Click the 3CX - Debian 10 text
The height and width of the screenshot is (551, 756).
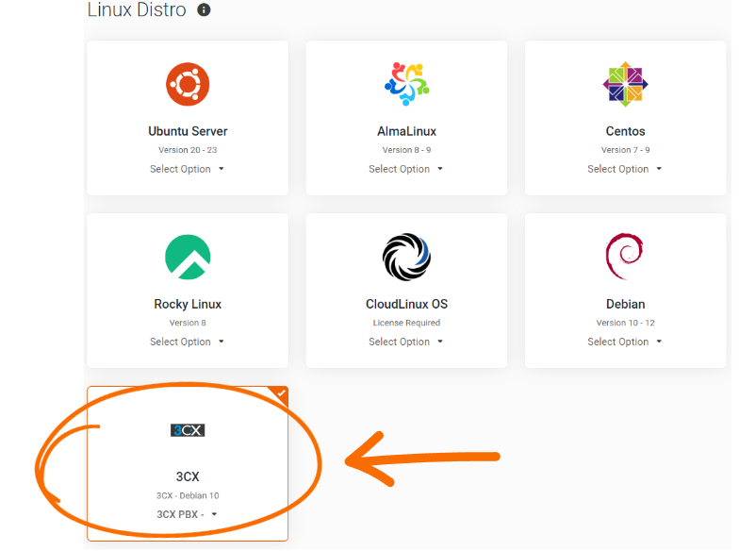[188, 495]
